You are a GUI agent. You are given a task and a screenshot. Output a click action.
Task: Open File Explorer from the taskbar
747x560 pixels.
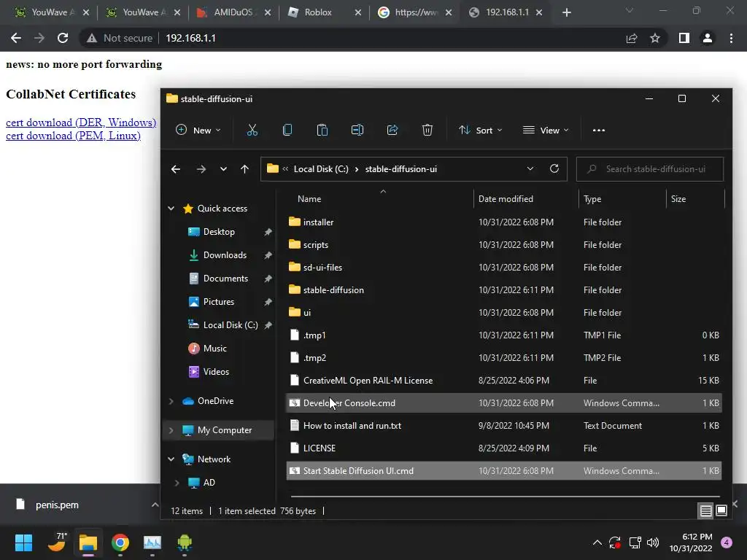tap(88, 542)
